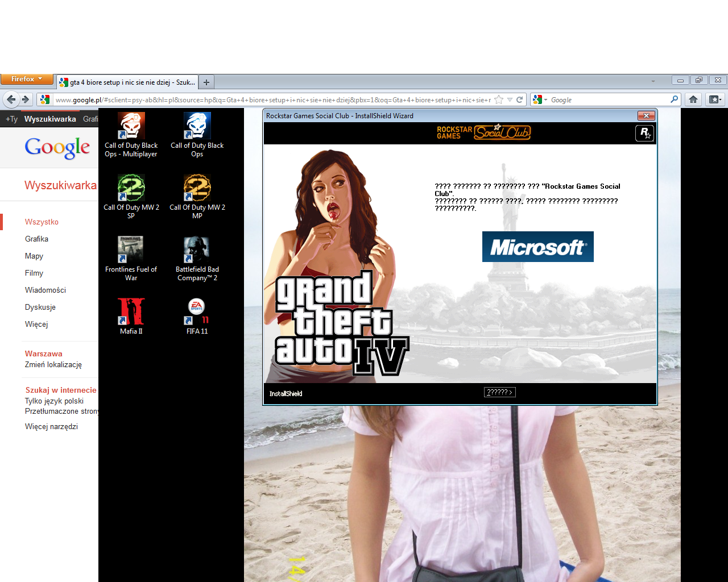Click the red Wyszukiwarka heading
This screenshot has width=728, height=582.
tap(61, 185)
